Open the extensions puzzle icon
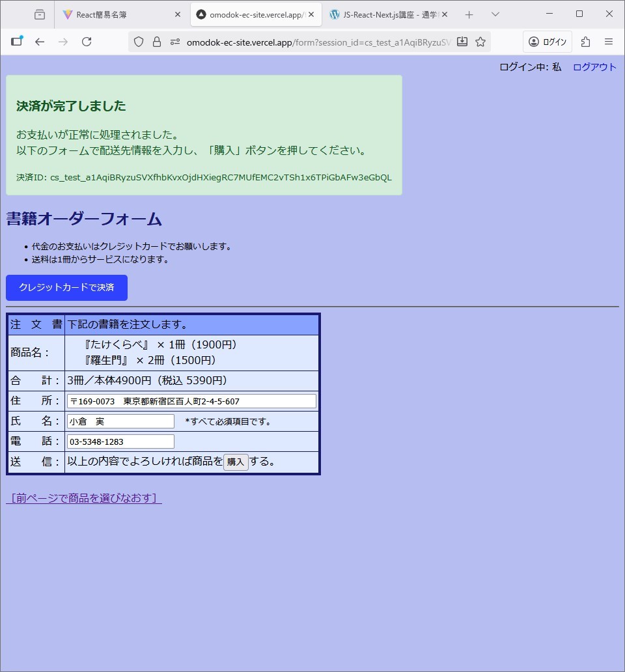The height and width of the screenshot is (672, 625). pyautogui.click(x=585, y=42)
